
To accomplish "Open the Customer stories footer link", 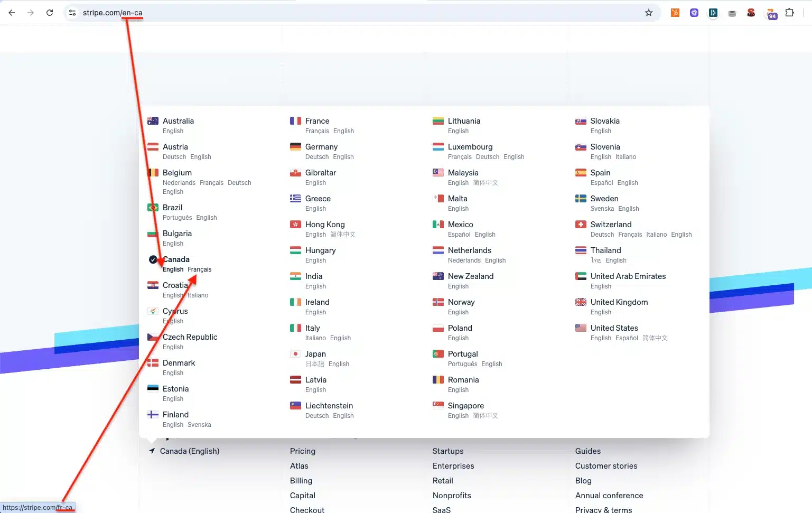I will coord(606,466).
